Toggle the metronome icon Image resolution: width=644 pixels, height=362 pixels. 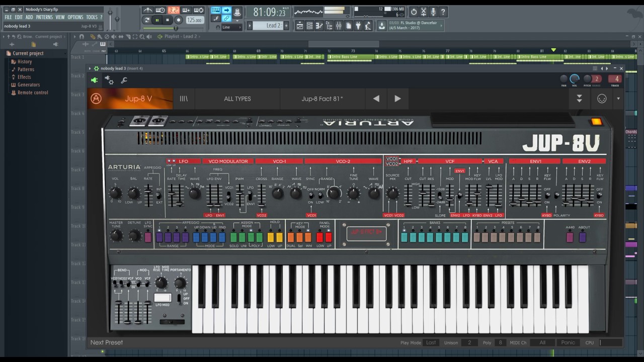pyautogui.click(x=148, y=10)
